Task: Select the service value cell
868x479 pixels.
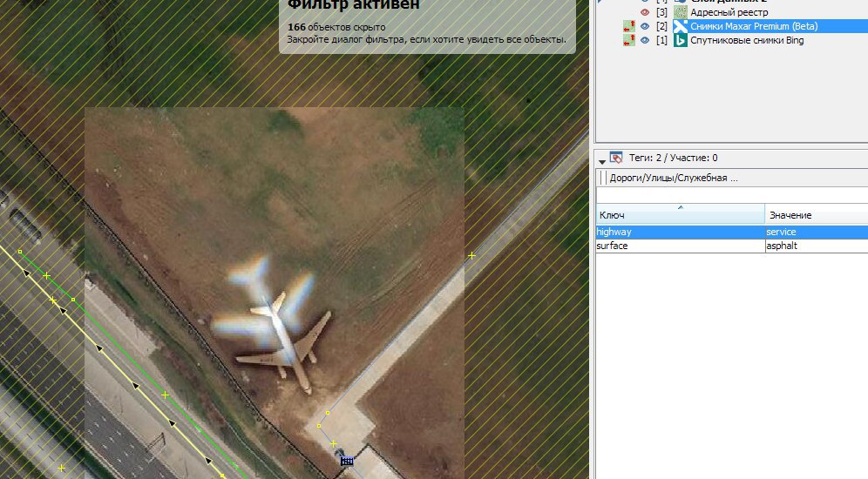Action: coord(817,232)
